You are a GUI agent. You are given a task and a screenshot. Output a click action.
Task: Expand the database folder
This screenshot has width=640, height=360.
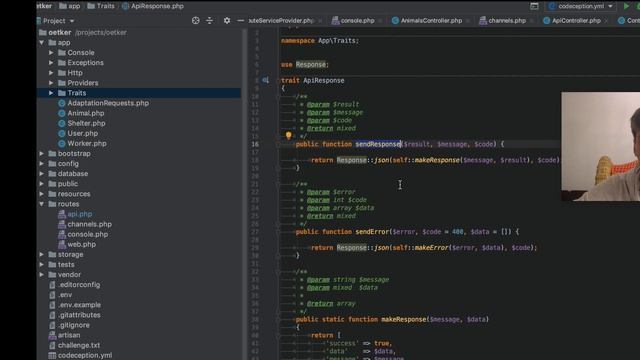coord(42,174)
